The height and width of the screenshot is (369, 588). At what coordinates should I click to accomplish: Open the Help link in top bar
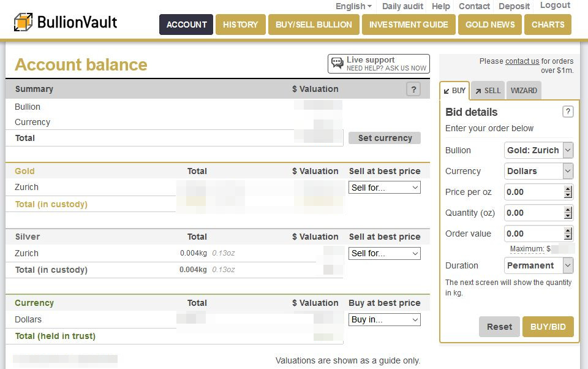pos(440,6)
